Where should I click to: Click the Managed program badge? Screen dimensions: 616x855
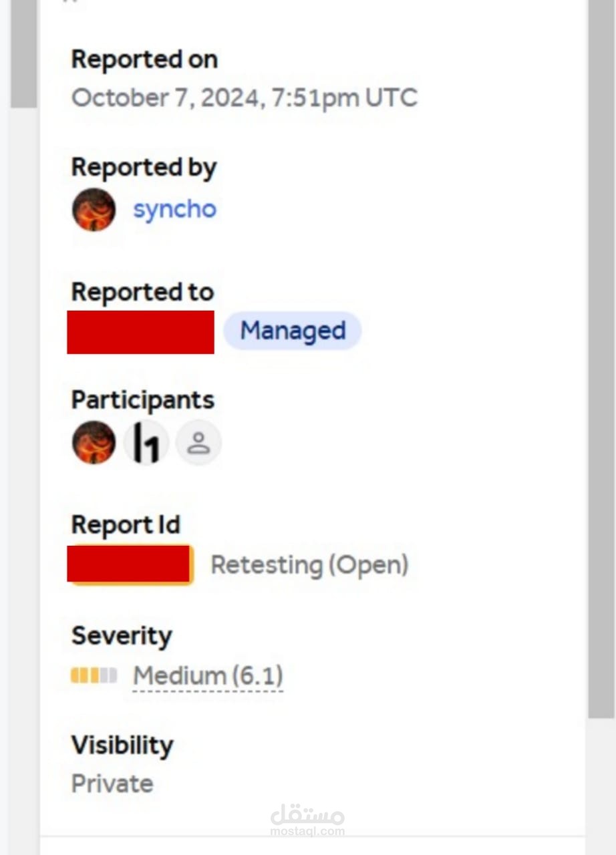coord(293,331)
